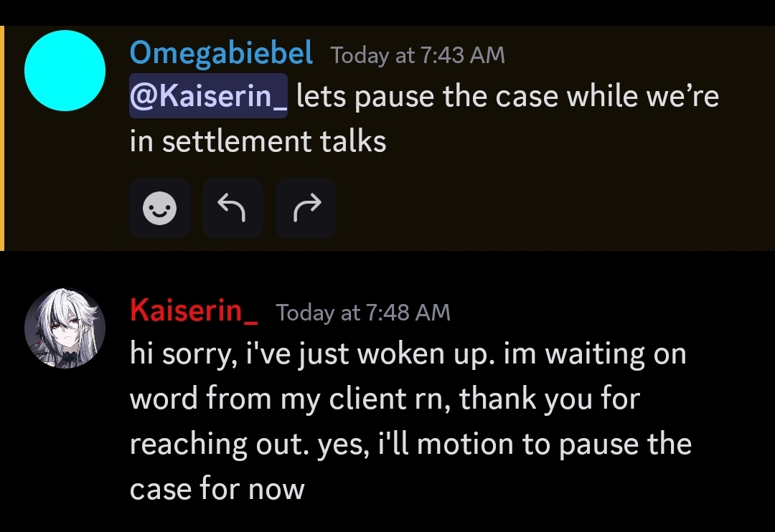Image resolution: width=775 pixels, height=532 pixels.
Task: Open Omegabiebel's cyan profile avatar
Action: [65, 71]
